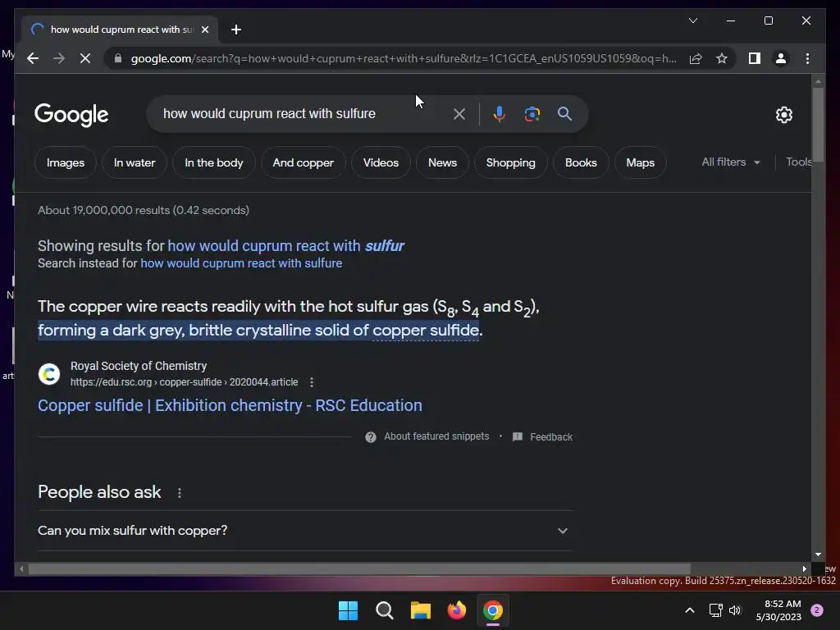Viewport: 840px width, 630px height.
Task: Open three-dot menu beside edu.rsc.org URL
Action: pos(312,382)
